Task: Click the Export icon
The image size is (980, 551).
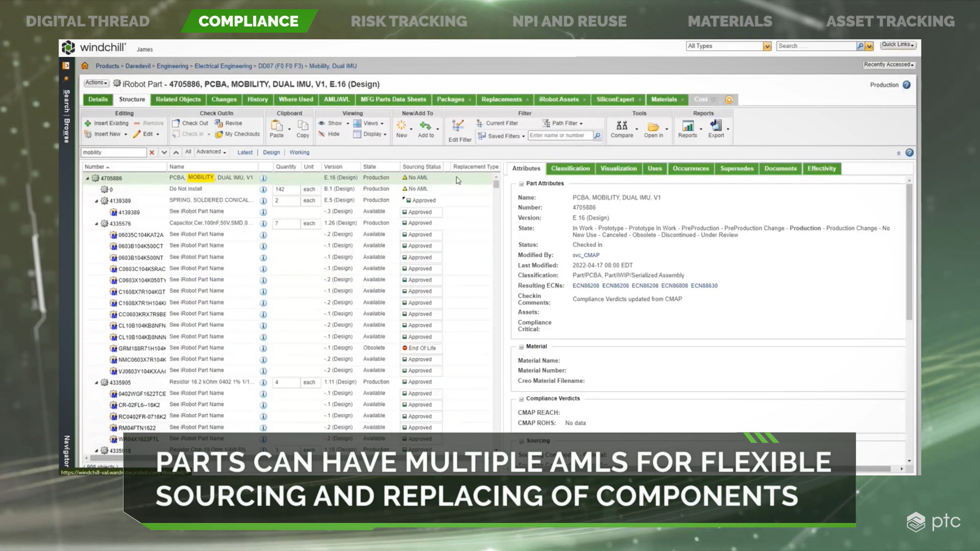Action: 716,126
